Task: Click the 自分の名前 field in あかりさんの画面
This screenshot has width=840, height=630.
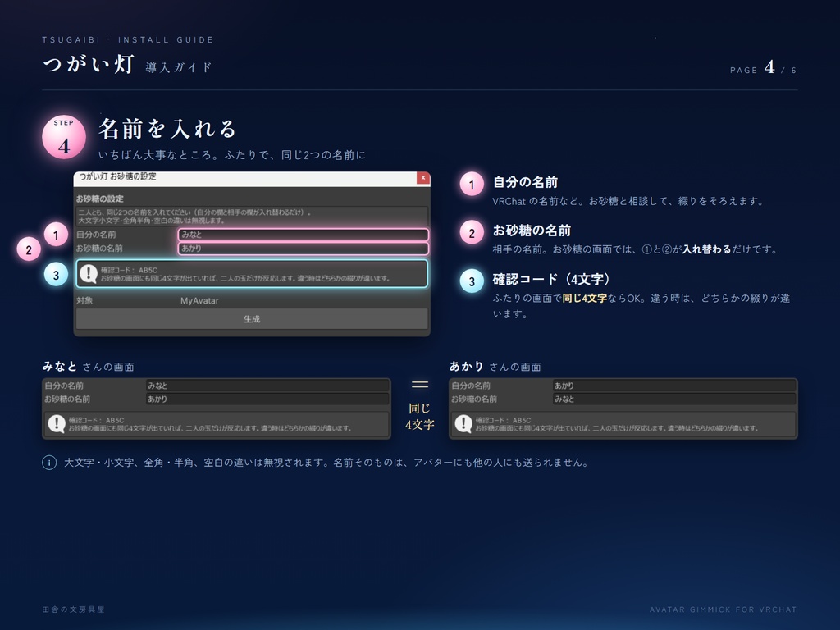Action: [674, 386]
